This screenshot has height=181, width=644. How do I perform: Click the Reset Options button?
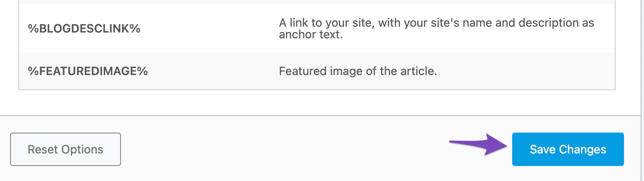point(65,149)
